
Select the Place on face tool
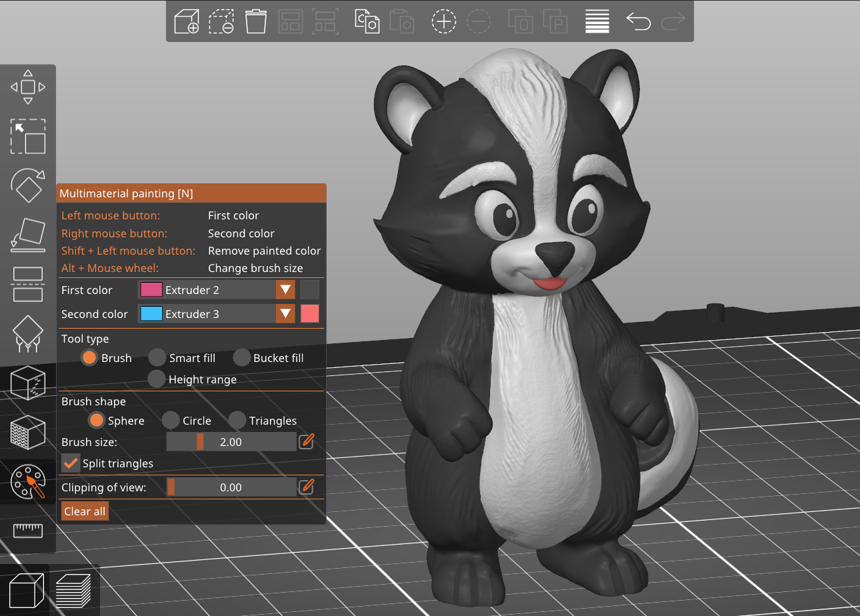tap(28, 235)
